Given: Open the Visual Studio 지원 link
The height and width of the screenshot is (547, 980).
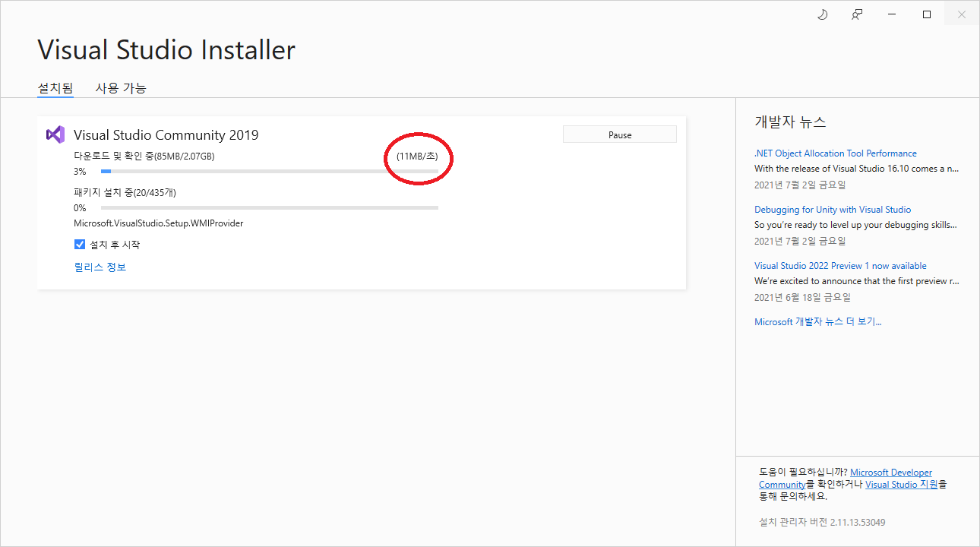Looking at the screenshot, I should pos(902,485).
